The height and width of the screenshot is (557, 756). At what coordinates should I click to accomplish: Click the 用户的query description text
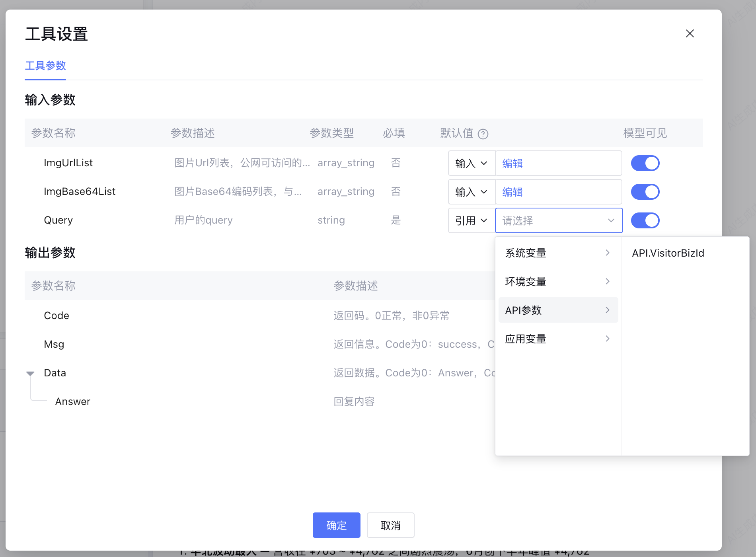[203, 220]
